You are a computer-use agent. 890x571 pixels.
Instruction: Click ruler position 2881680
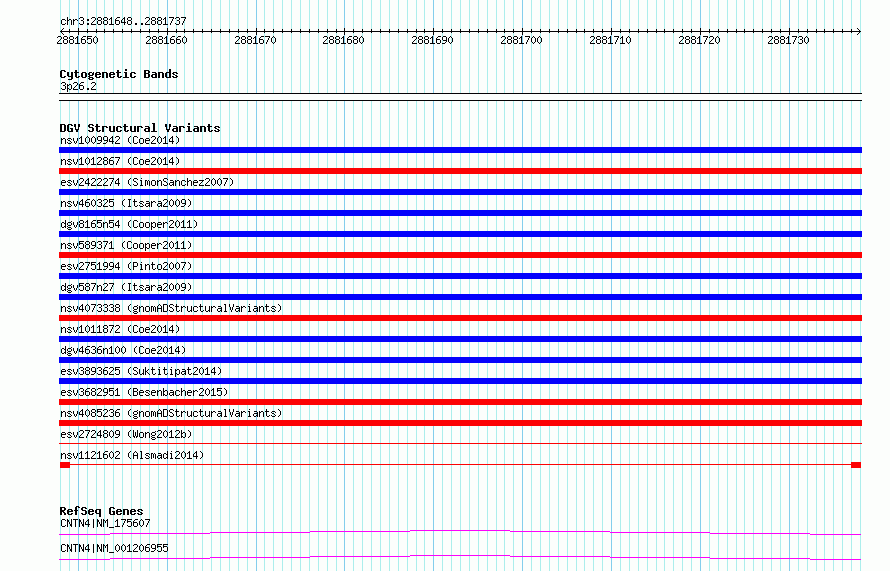tap(343, 40)
